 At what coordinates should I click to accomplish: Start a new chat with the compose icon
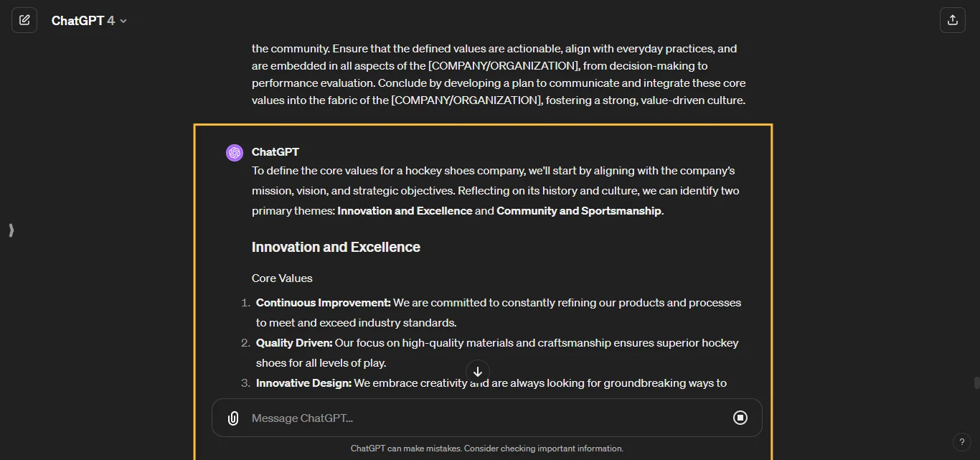pyautogui.click(x=24, y=20)
